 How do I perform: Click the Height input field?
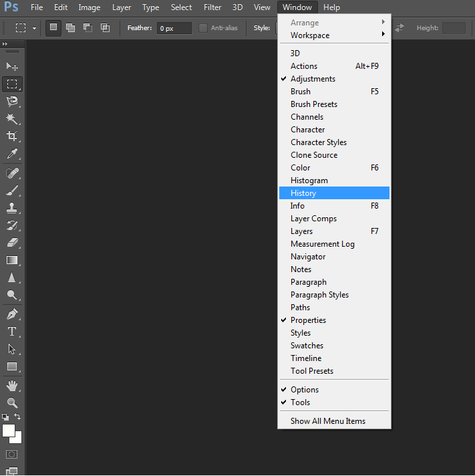pyautogui.click(x=454, y=28)
